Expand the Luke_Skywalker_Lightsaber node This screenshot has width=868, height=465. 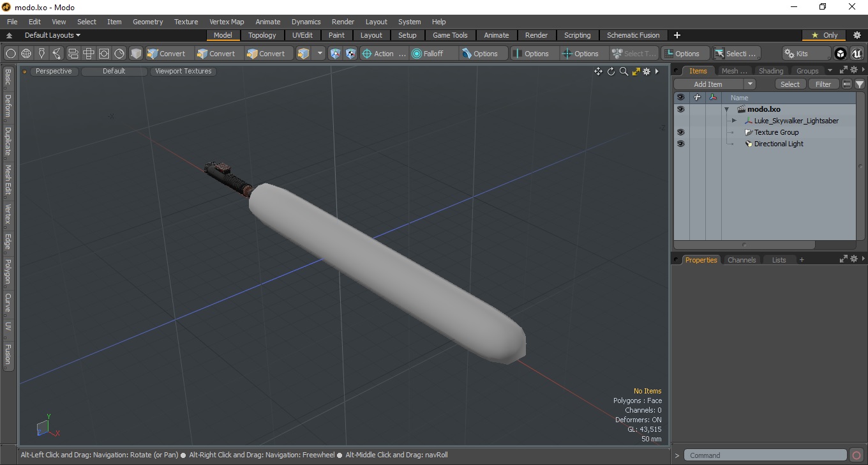point(734,121)
